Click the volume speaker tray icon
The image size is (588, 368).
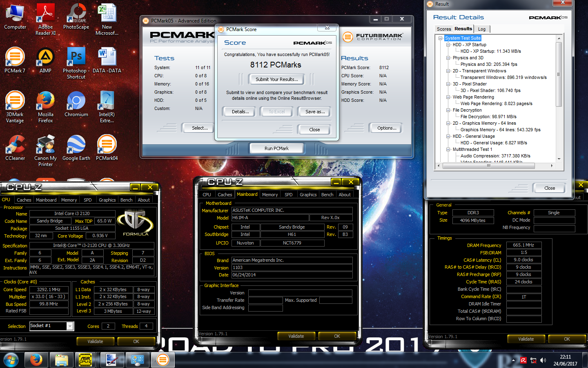pos(543,360)
